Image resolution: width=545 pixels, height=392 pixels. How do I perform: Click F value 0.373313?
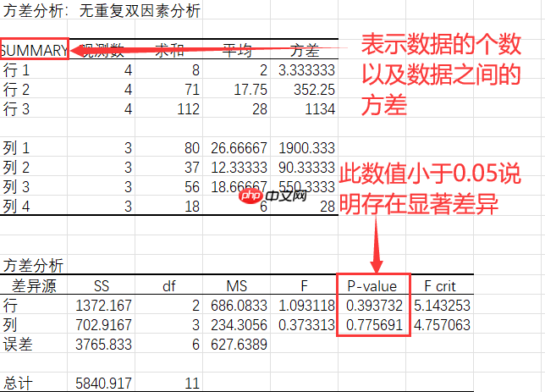[306, 325]
